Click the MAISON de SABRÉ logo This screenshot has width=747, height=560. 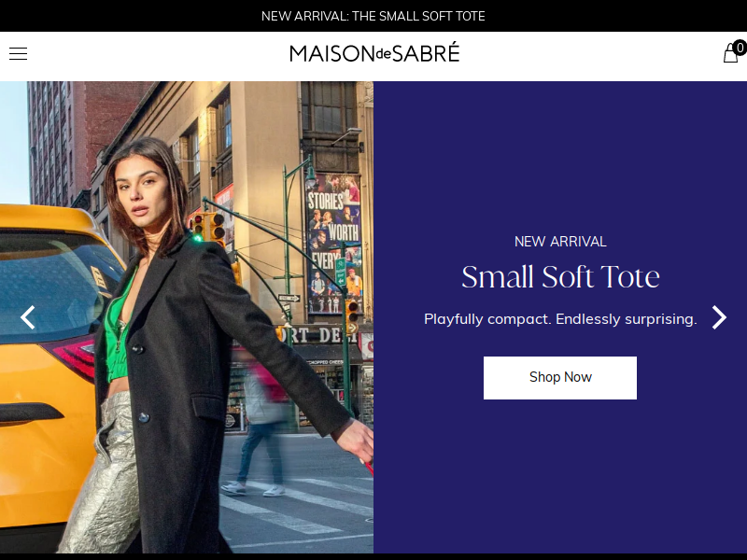374,53
